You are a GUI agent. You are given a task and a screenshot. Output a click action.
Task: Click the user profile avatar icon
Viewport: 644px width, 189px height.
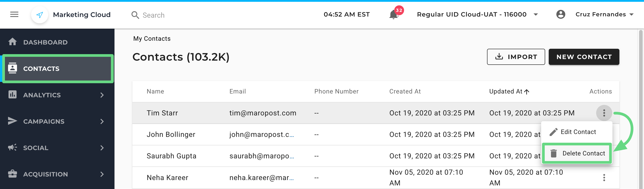click(x=561, y=15)
